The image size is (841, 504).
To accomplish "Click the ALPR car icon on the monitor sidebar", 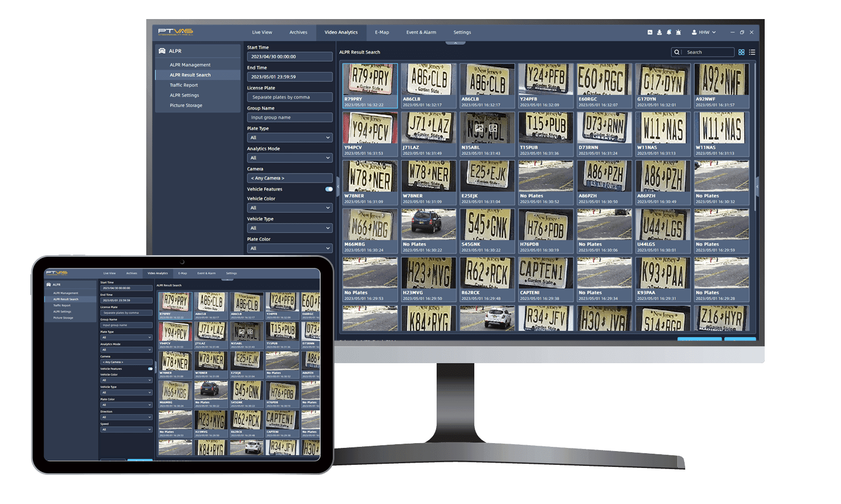I will click(162, 51).
